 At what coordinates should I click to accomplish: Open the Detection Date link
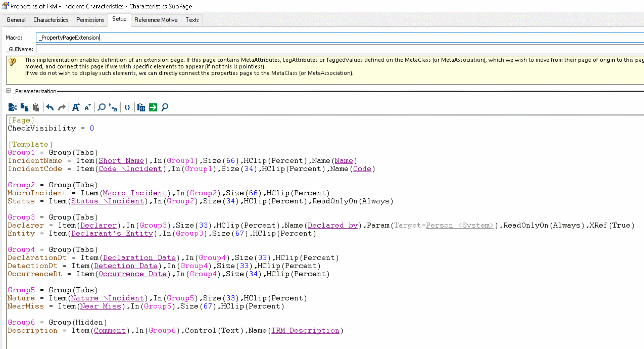coord(126,266)
